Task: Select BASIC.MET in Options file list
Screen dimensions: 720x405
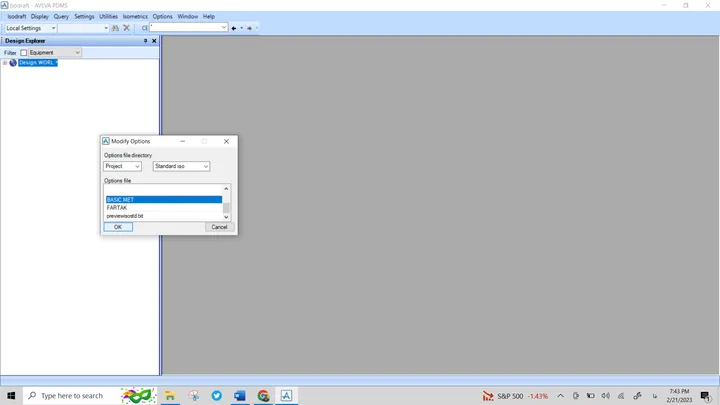Action: coord(164,200)
